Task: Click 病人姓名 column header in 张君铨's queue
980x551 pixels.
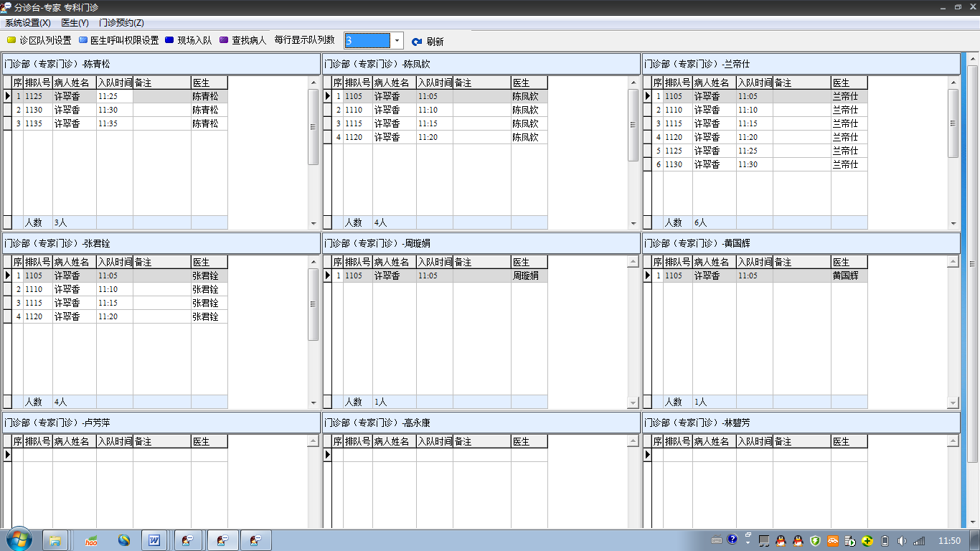Action: 74,262
